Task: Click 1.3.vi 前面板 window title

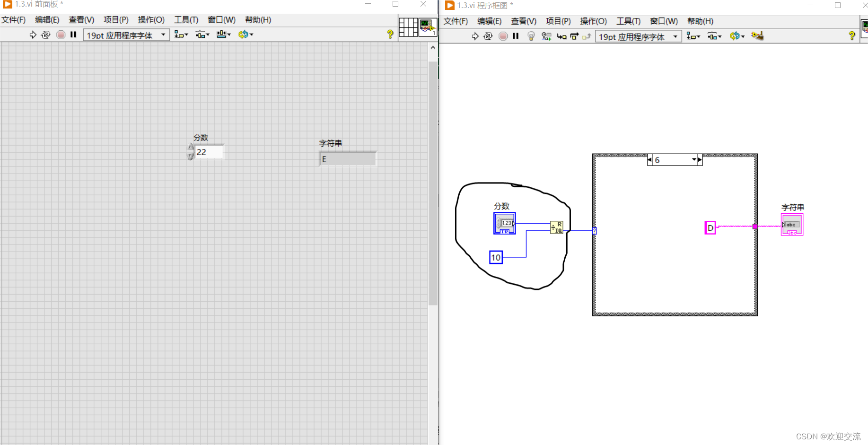Action: [x=39, y=4]
